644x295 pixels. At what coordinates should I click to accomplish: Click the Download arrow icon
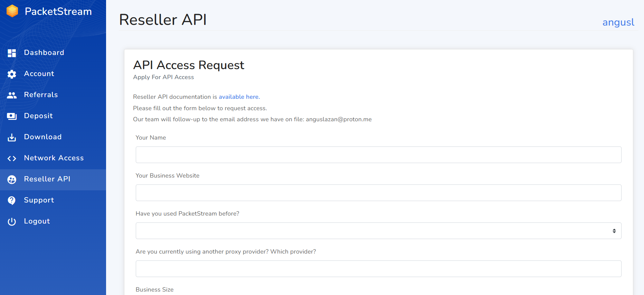pos(12,137)
